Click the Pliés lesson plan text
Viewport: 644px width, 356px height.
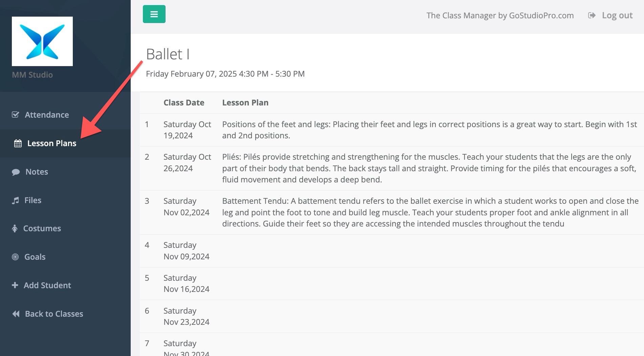tap(430, 168)
